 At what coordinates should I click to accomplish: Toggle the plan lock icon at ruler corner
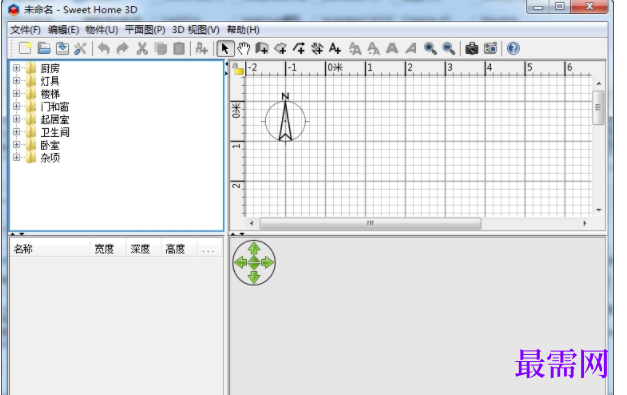coord(238,69)
